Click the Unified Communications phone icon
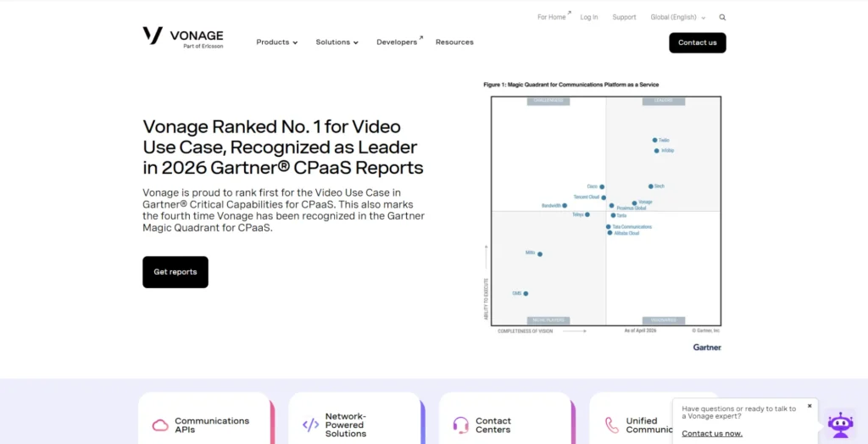Viewport: 868px width, 444px height. coord(612,425)
